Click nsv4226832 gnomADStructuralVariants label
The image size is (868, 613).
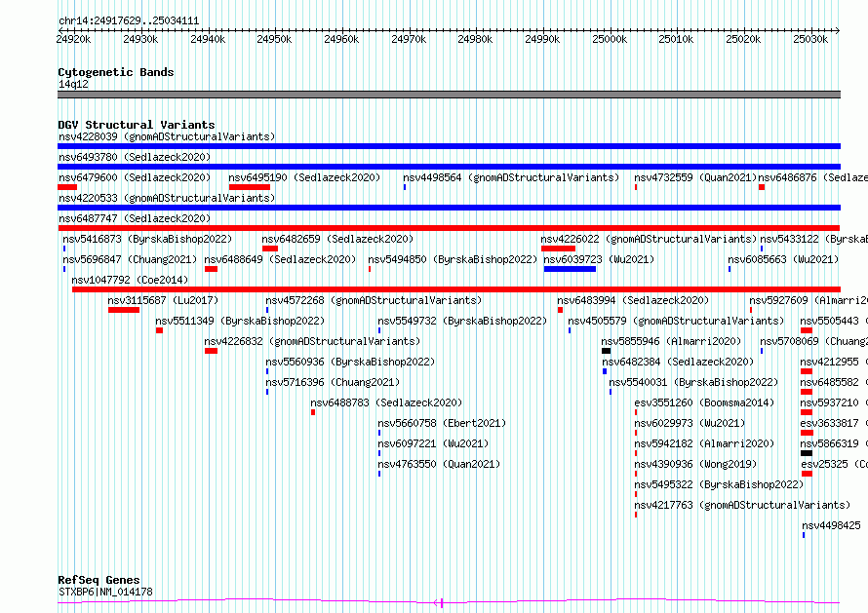(x=312, y=341)
